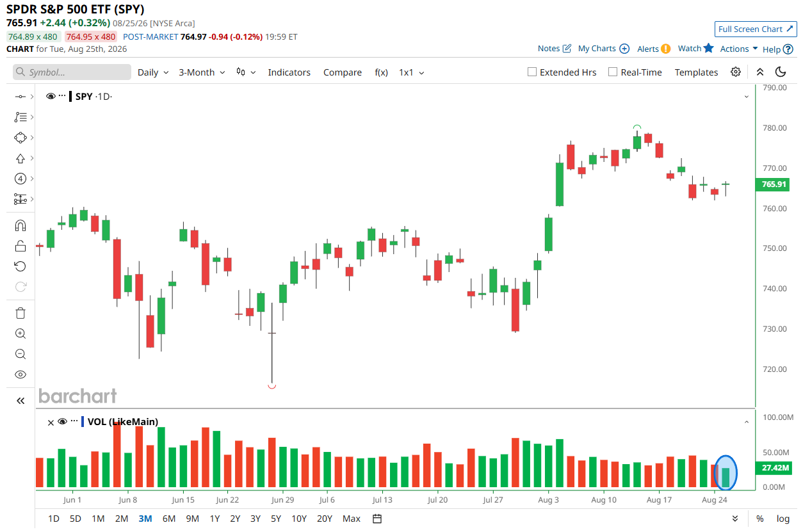Click My Charts plus circle icon
The image size is (803, 532).
tap(624, 49)
